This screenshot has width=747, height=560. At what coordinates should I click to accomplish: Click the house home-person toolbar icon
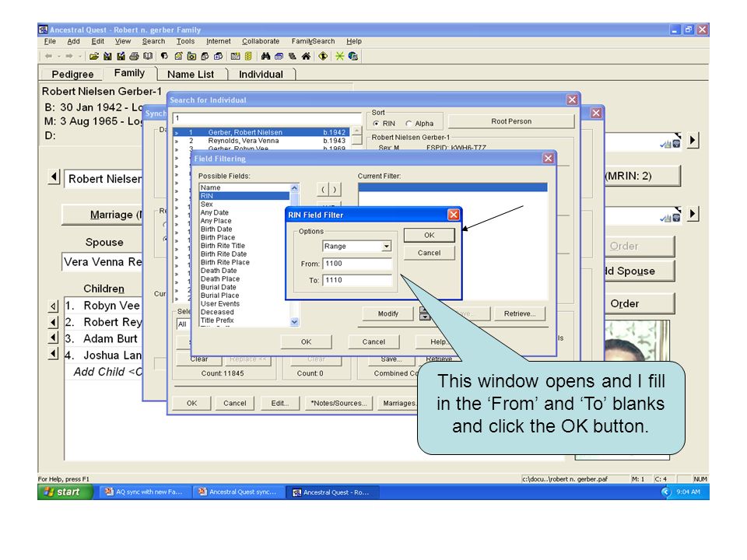click(306, 56)
